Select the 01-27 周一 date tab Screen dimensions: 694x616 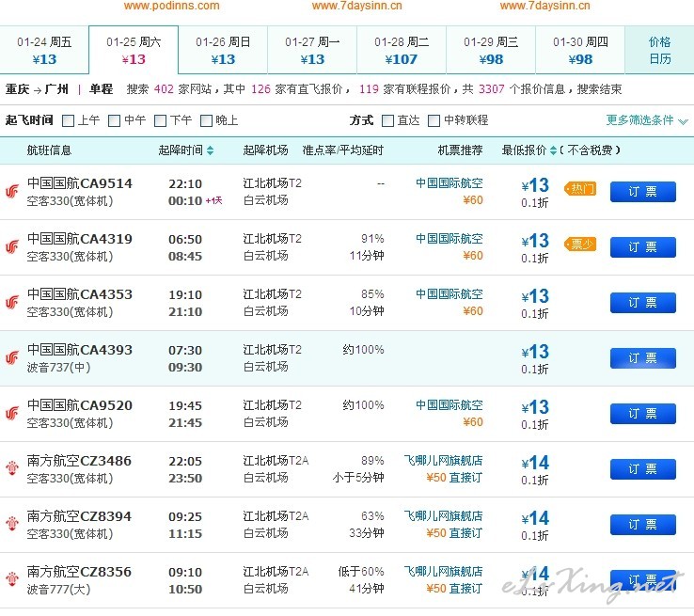tap(312, 50)
